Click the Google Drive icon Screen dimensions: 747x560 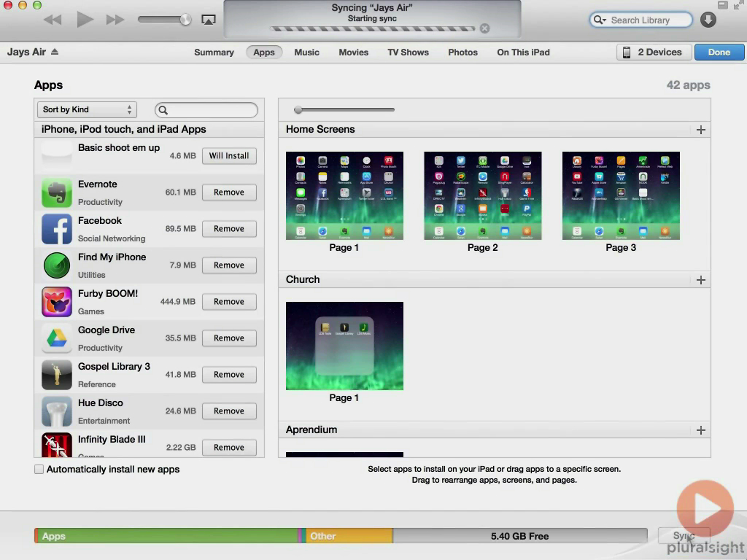57,338
